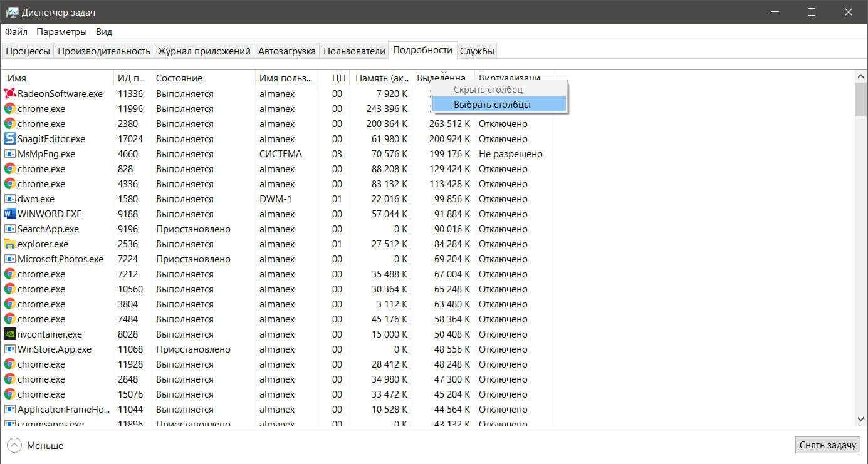868x464 pixels.
Task: Click Приостановлено in the SearchApp.exe row
Action: pos(193,229)
